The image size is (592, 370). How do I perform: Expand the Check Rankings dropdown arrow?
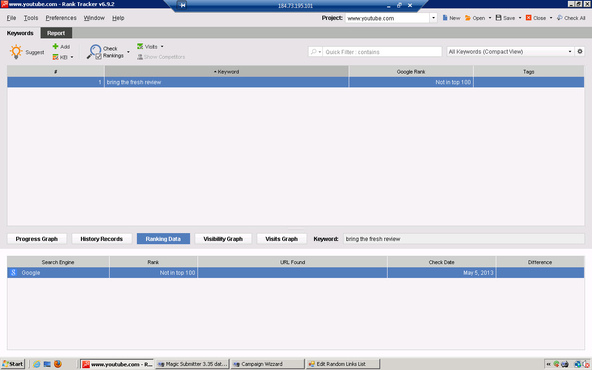[x=128, y=52]
